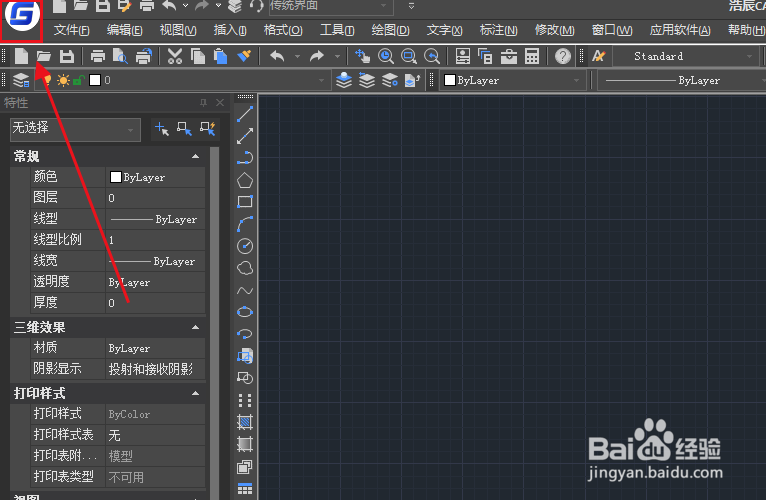Open the ByLayer color control dropdown
This screenshot has width=766, height=500.
513,80
